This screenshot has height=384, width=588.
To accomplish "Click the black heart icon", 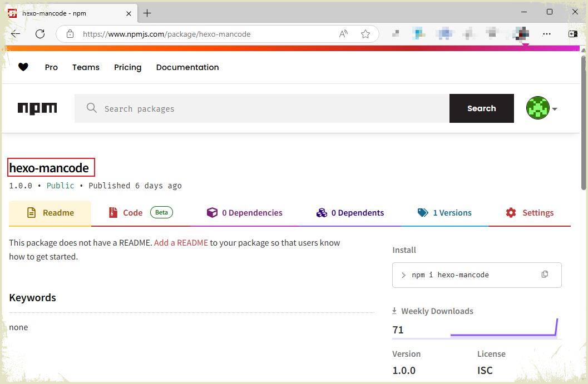I will [23, 67].
